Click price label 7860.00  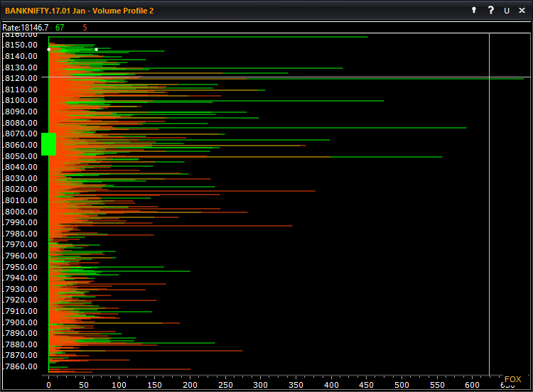(21, 366)
